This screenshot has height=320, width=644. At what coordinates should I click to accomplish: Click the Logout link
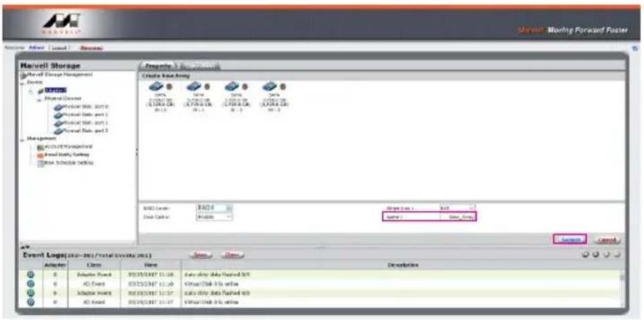tap(60, 48)
